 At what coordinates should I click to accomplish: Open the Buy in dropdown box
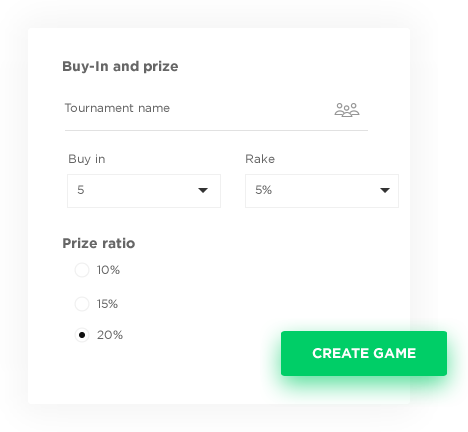144,191
